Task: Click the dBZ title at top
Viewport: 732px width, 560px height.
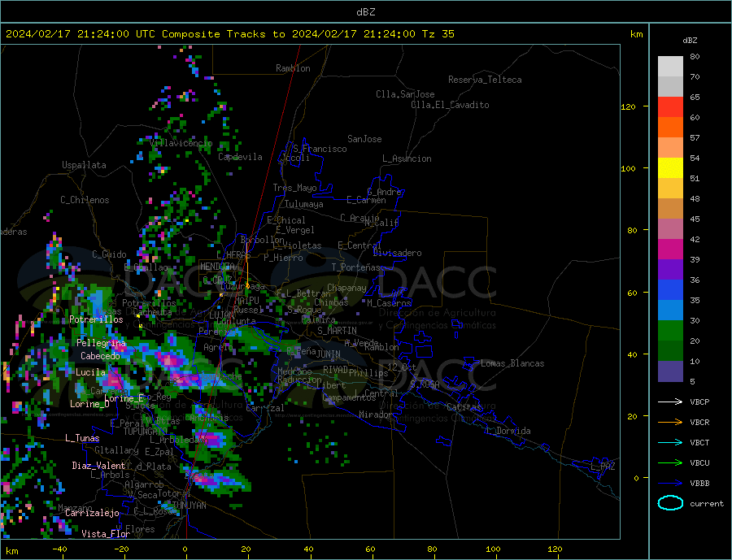Action: (x=365, y=12)
